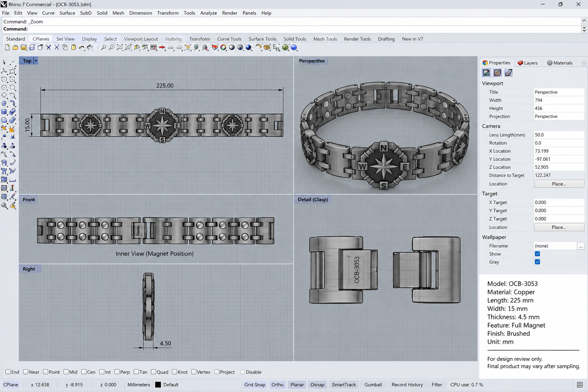
Task: Switch to the Materials panel tab
Action: (560, 63)
